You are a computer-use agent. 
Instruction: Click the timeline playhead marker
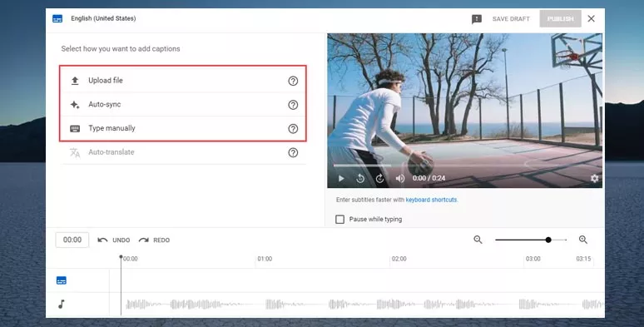[x=121, y=257]
